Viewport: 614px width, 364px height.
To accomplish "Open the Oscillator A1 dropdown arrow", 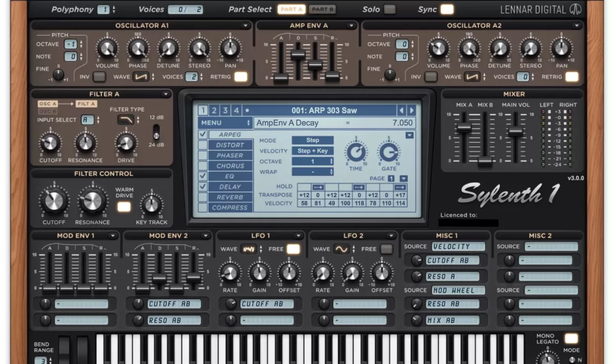I will [245, 26].
